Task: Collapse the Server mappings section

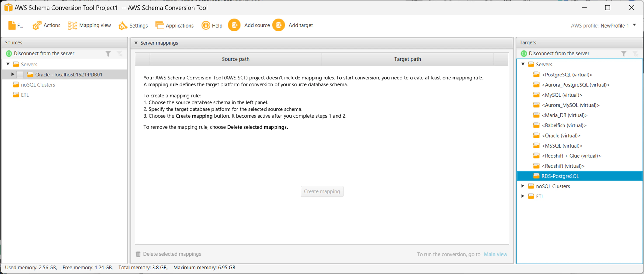Action: pyautogui.click(x=136, y=43)
